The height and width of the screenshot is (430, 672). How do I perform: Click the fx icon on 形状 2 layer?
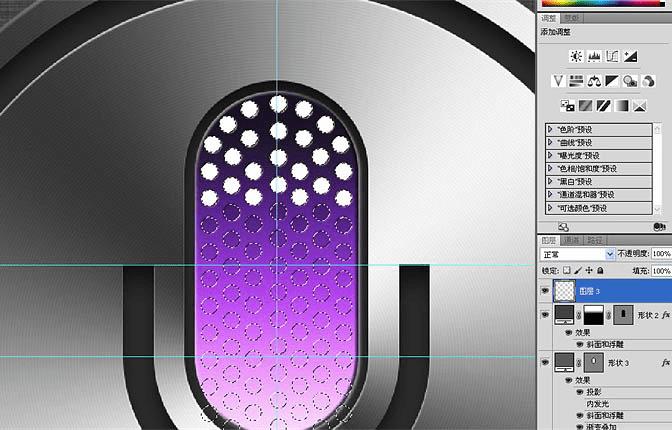coord(666,315)
